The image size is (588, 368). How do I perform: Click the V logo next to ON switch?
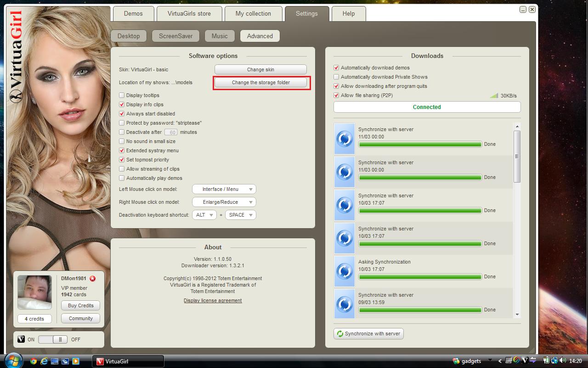click(21, 339)
